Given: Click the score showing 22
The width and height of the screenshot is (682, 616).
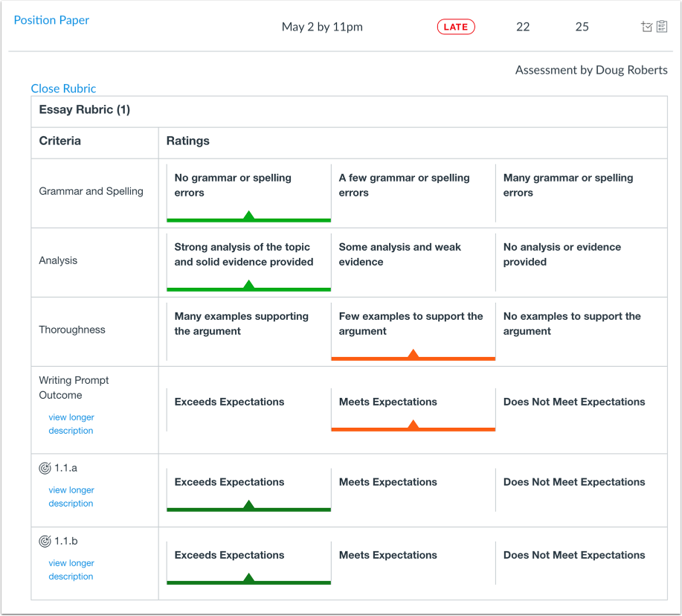Looking at the screenshot, I should [x=523, y=26].
